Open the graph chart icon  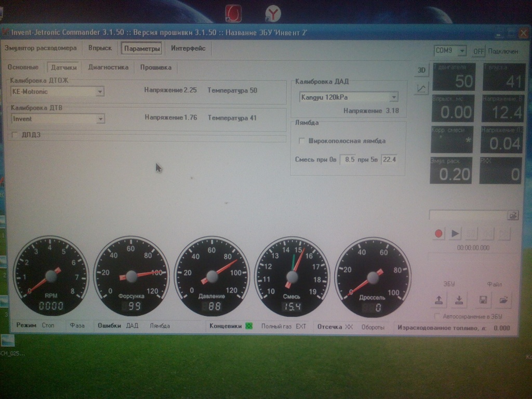421,88
